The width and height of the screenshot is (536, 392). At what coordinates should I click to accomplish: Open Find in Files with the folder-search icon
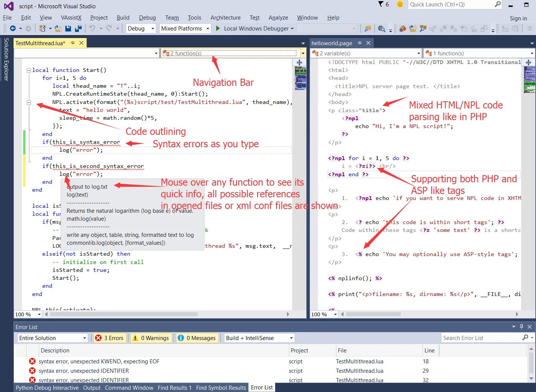[x=368, y=29]
